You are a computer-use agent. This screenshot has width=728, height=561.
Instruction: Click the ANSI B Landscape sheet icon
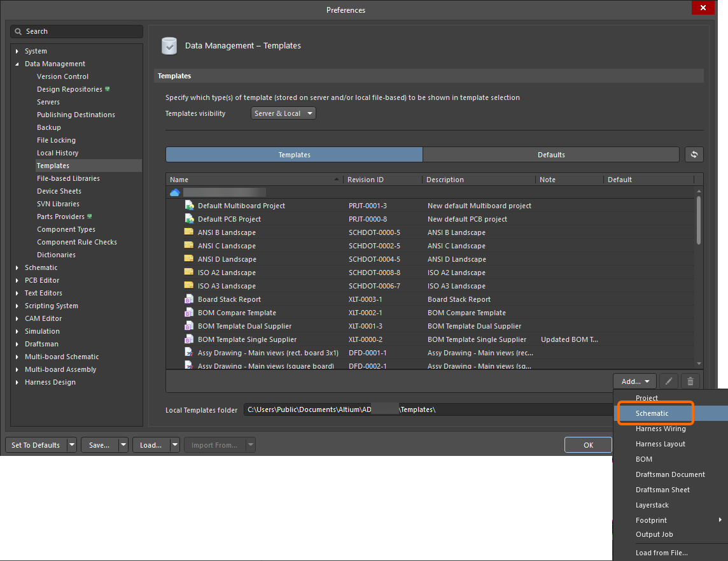click(x=189, y=232)
